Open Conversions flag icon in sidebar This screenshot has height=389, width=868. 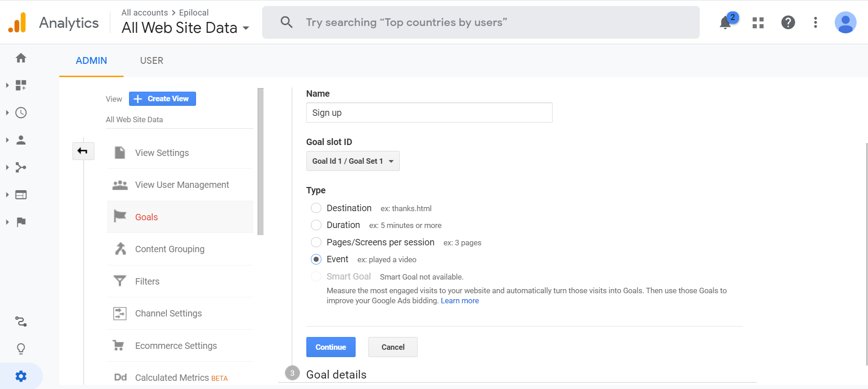click(x=21, y=222)
